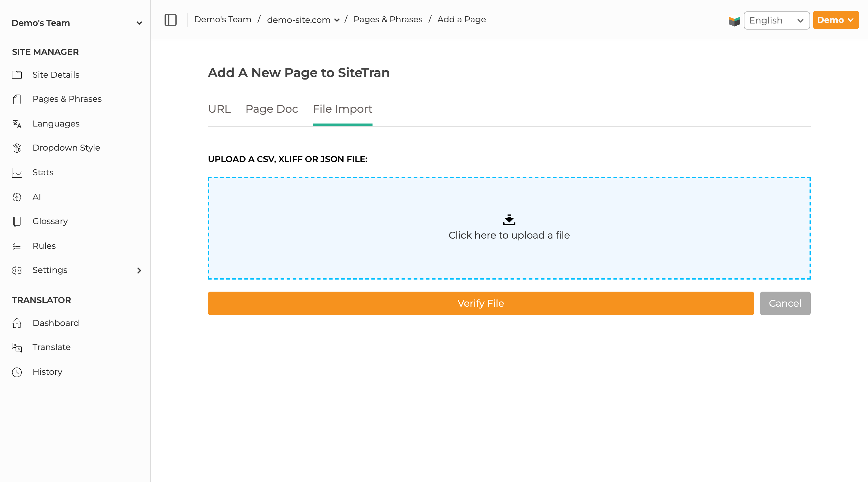Click Demo's Team breadcrumb link
Image resolution: width=868 pixels, height=482 pixels.
tap(222, 20)
